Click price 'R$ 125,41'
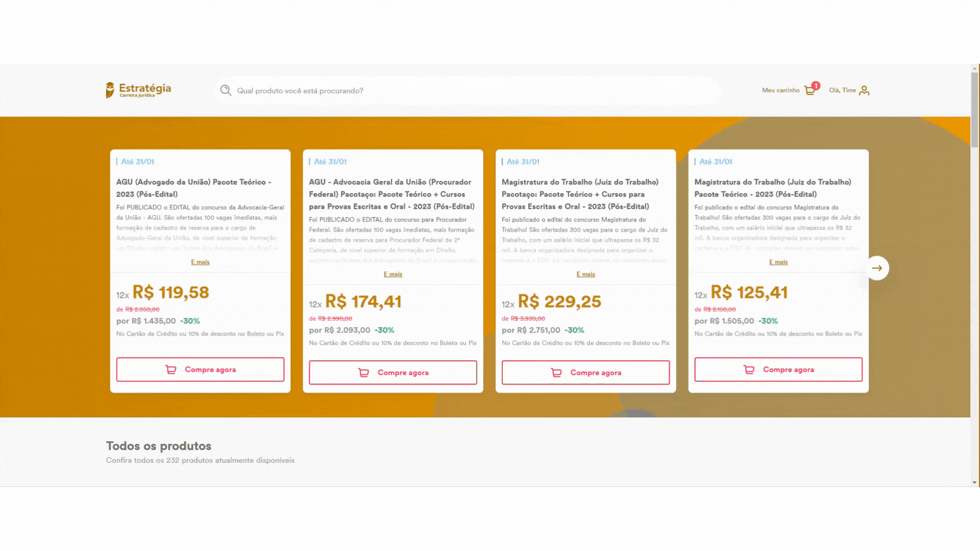The image size is (980, 551). tap(749, 292)
